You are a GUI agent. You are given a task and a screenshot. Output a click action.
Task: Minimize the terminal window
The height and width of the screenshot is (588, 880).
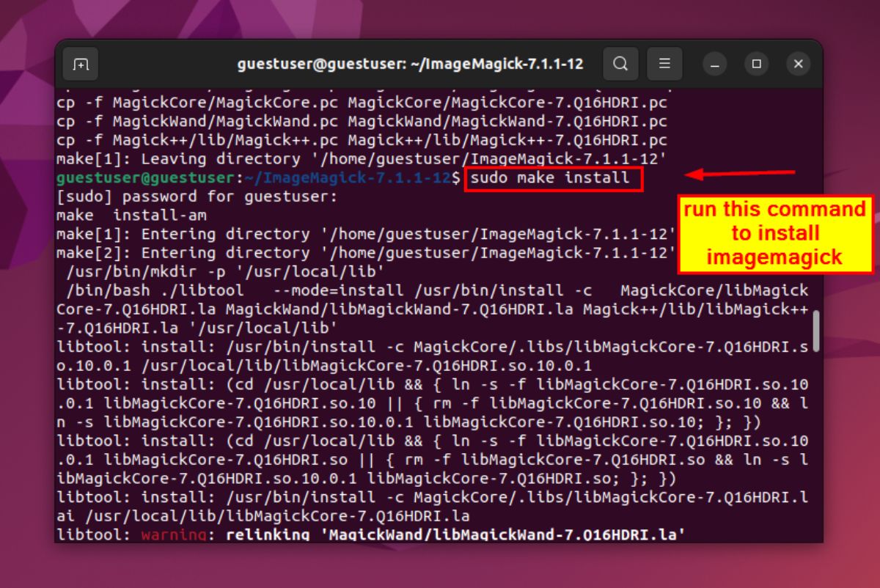[715, 64]
